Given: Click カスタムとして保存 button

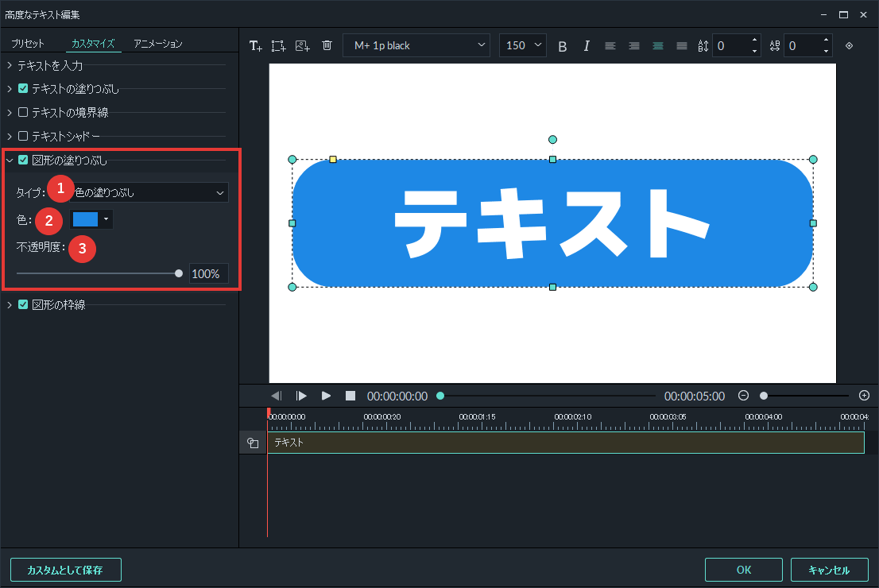Looking at the screenshot, I should point(66,570).
